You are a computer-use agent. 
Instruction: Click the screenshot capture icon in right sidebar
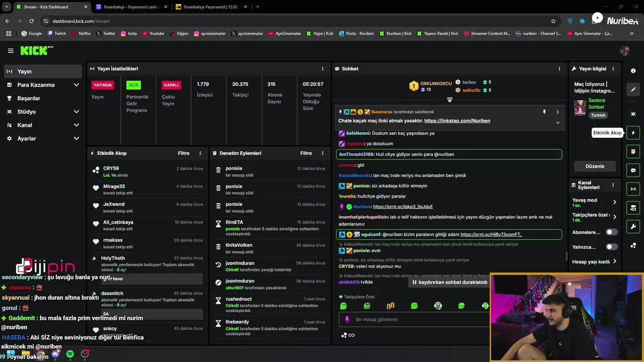click(x=633, y=114)
